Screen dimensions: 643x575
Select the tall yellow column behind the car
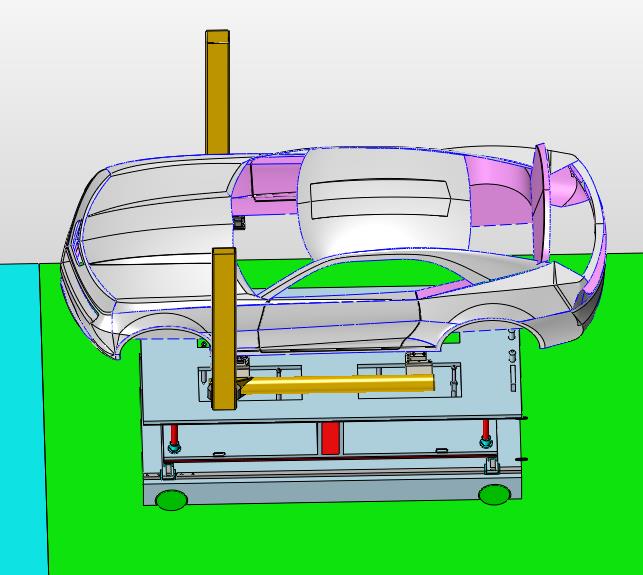[217, 92]
